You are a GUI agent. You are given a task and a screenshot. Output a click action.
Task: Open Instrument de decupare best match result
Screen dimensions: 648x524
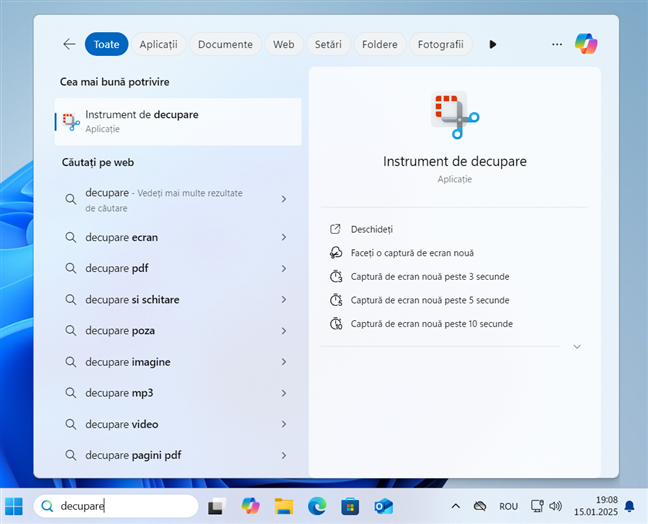click(x=177, y=121)
